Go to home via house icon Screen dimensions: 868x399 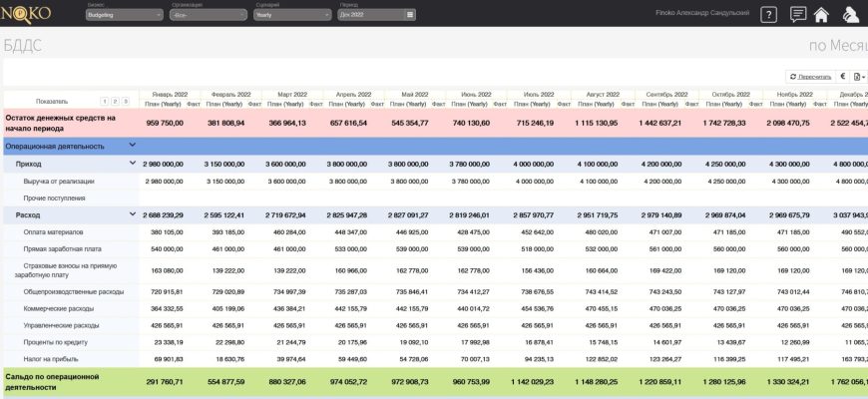pyautogui.click(x=821, y=14)
